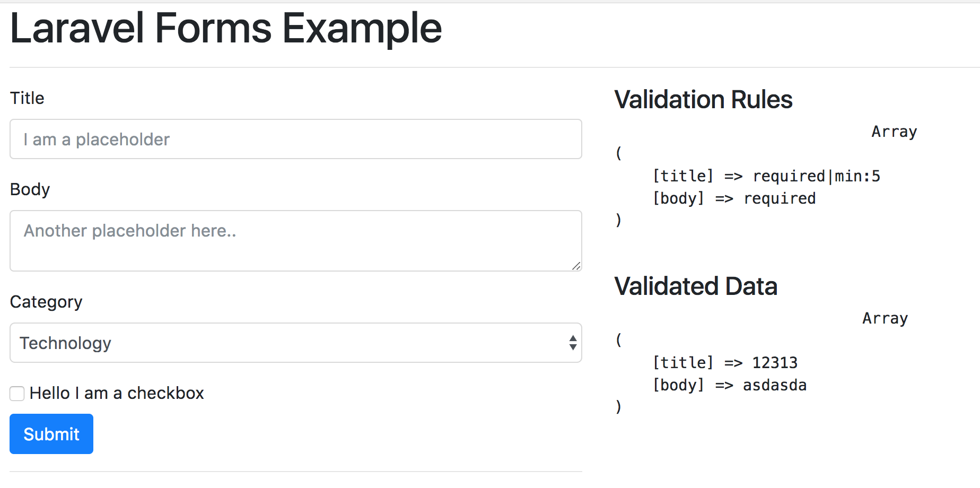The width and height of the screenshot is (980, 488).
Task: Click the validated title value 12313
Action: click(775, 363)
